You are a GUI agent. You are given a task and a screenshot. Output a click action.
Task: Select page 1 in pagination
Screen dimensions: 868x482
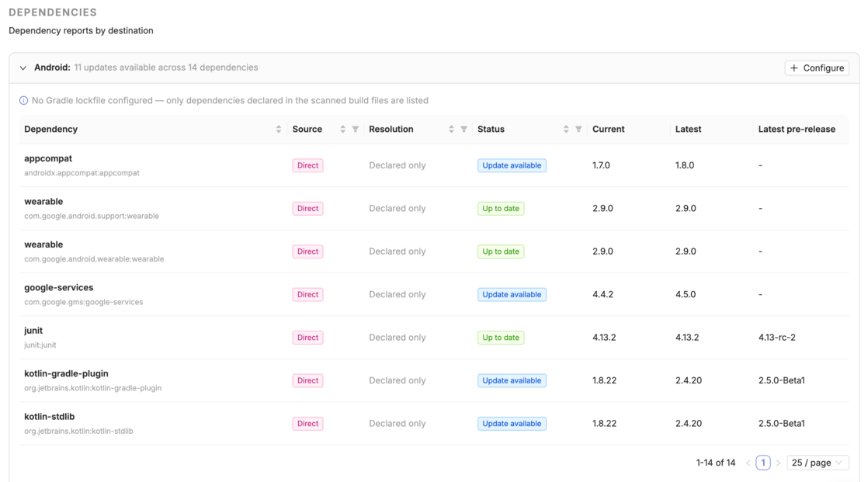[x=763, y=463]
